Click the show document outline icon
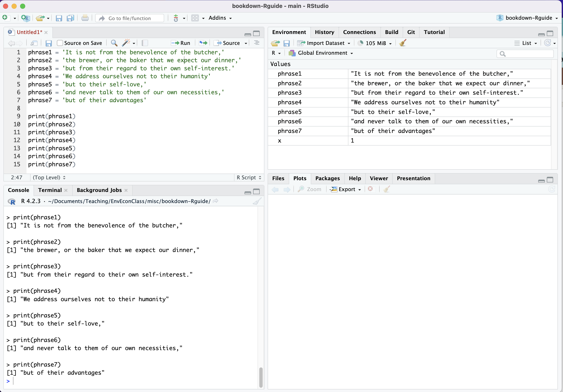563x392 pixels. coord(257,43)
